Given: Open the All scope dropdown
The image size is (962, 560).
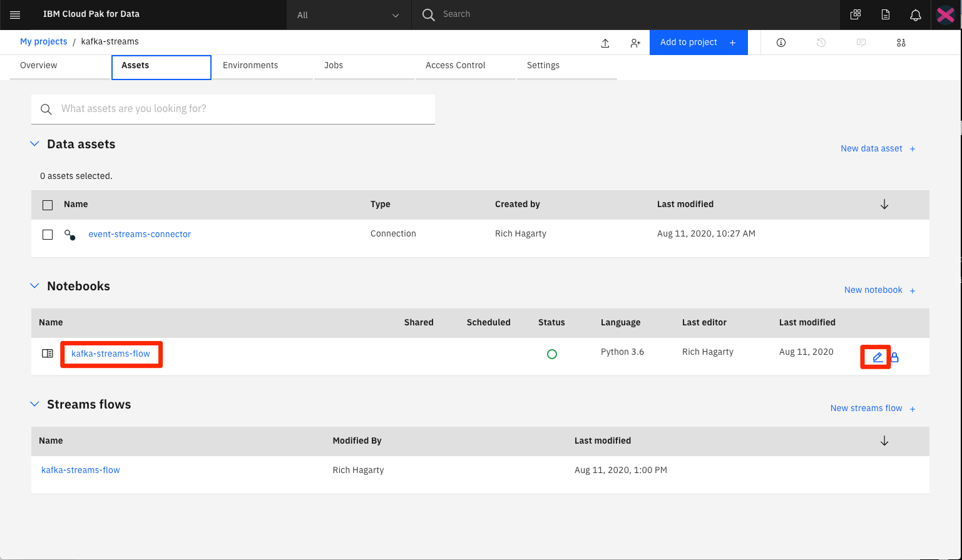Looking at the screenshot, I should (x=349, y=15).
